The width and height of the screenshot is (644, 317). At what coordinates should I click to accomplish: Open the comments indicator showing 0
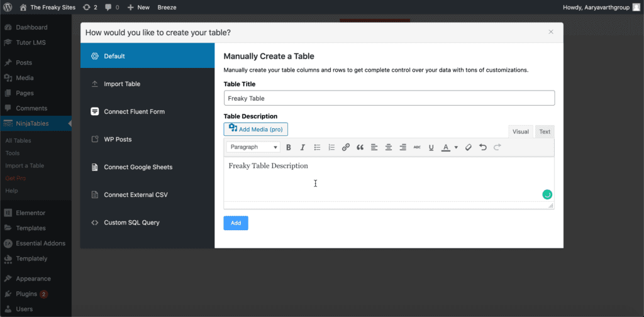pyautogui.click(x=112, y=7)
